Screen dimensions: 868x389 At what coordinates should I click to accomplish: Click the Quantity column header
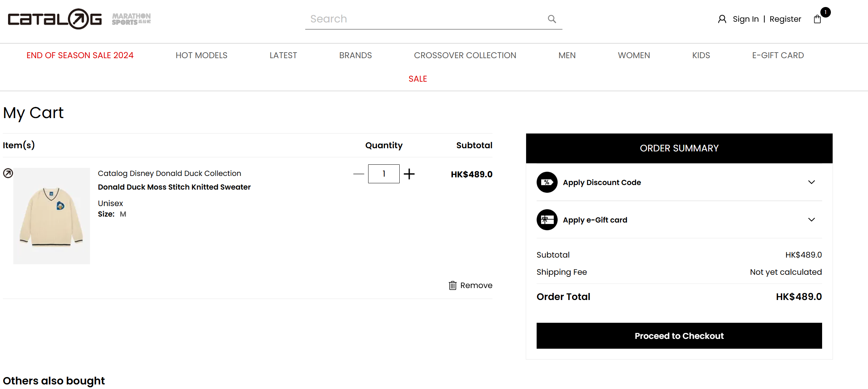tap(384, 145)
